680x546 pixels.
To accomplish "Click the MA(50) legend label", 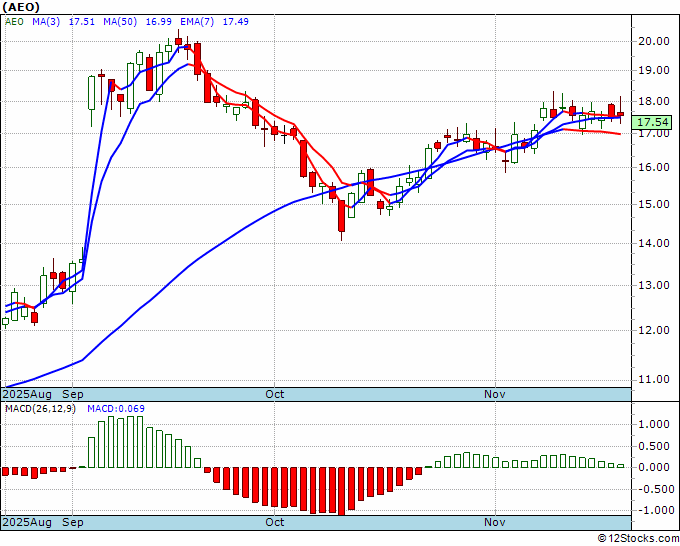I will point(120,22).
